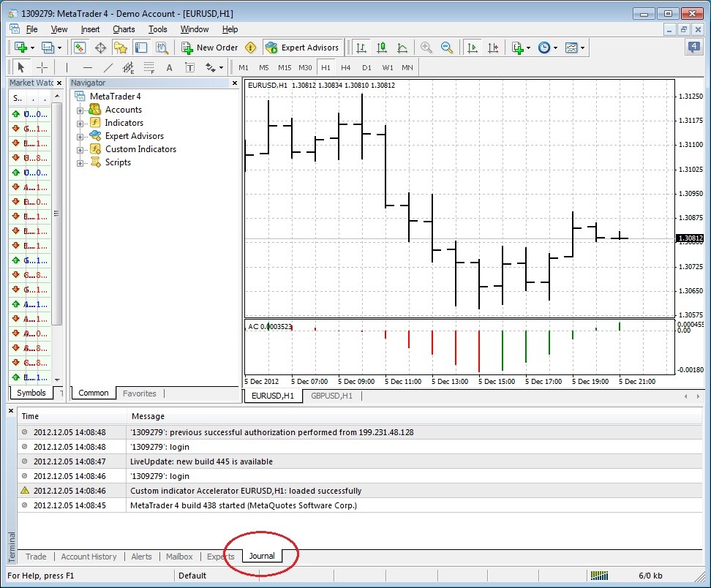This screenshot has width=711, height=588.
Task: Open the Tools menu
Action: (158, 29)
